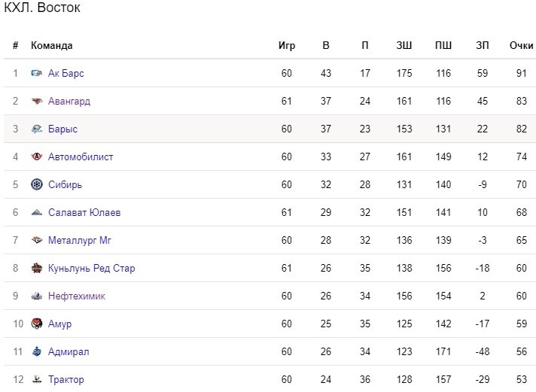Select the Очки column header
This screenshot has width=536, height=392.
(x=521, y=45)
